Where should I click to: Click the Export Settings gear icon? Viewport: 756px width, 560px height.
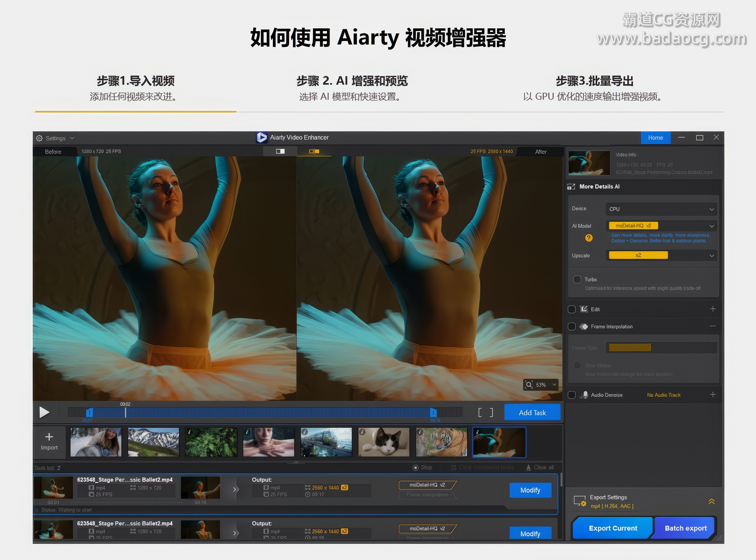tap(580, 501)
